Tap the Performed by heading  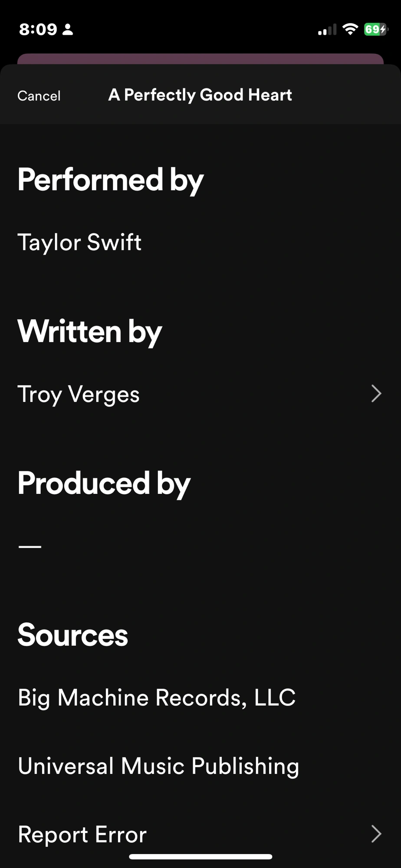111,180
